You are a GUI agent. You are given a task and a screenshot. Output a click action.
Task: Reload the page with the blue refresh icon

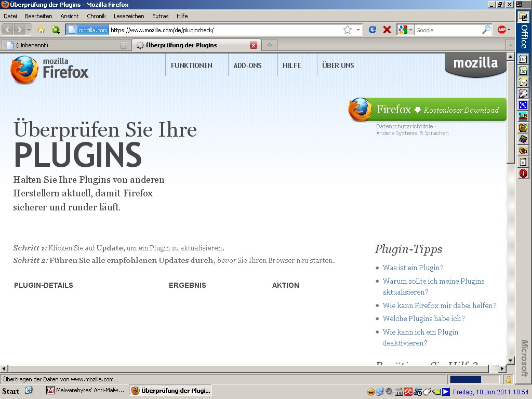373,30
